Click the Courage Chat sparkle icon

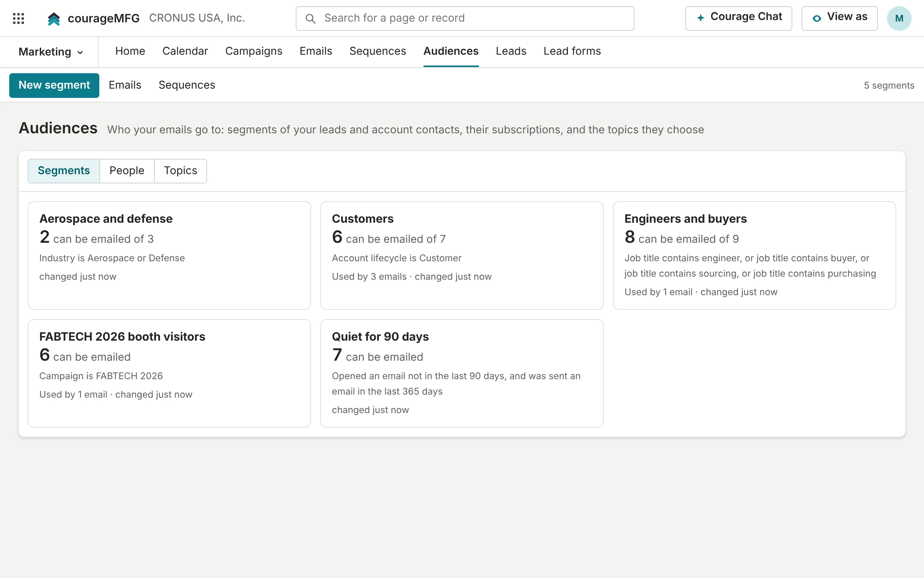(701, 18)
